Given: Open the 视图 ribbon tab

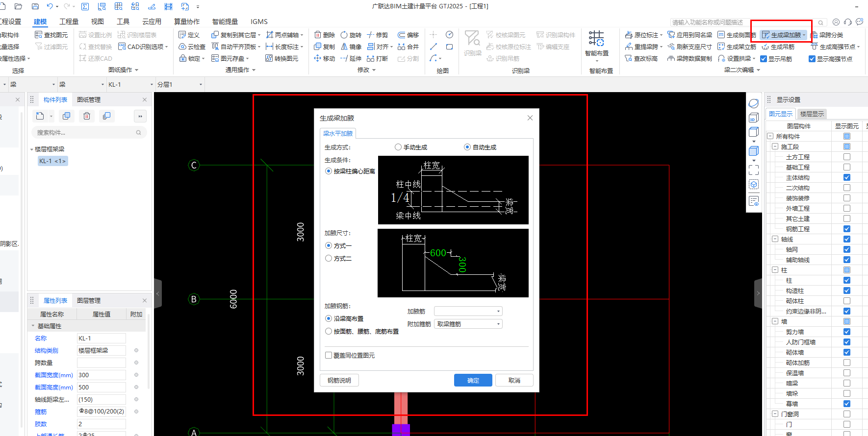Looking at the screenshot, I should point(97,22).
